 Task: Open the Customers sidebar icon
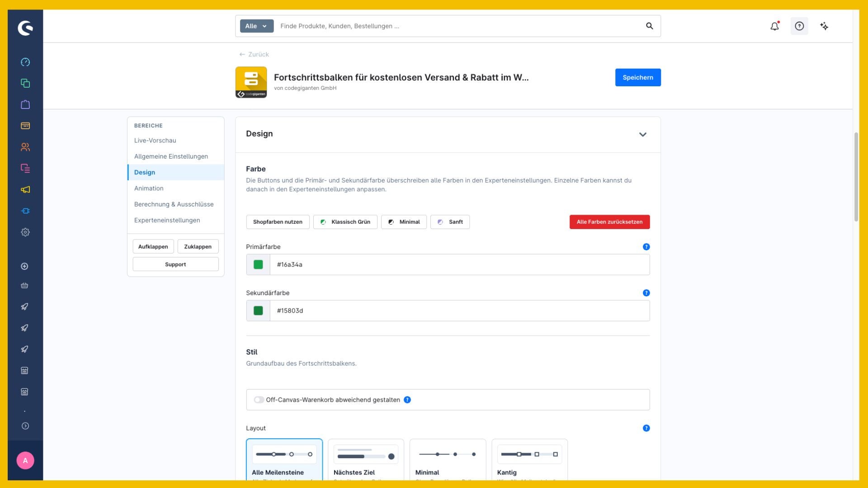click(x=25, y=147)
